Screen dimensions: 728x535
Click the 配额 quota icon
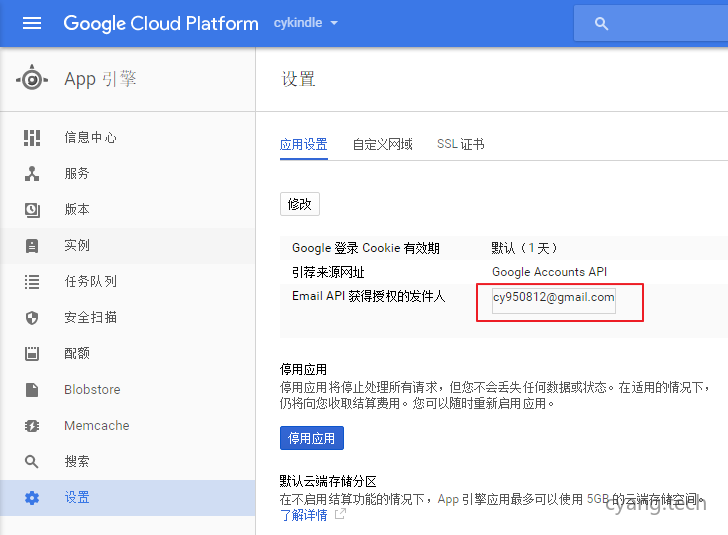coord(32,353)
